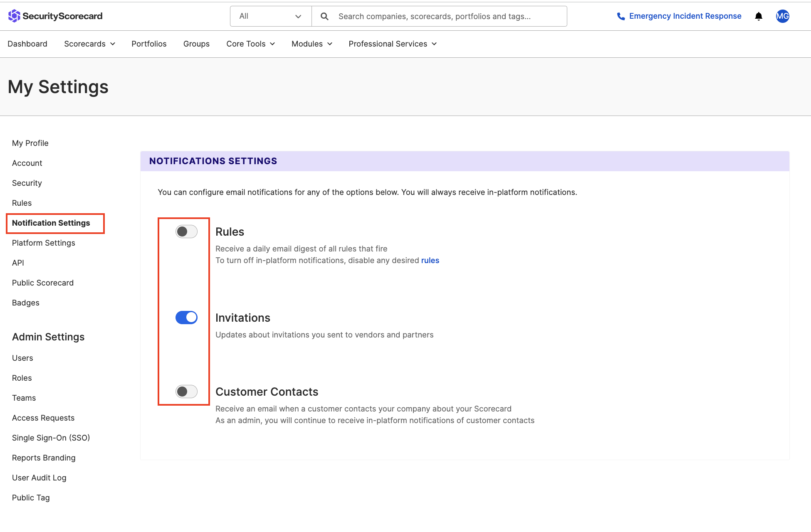Click the rules hyperlink in the description
The width and height of the screenshot is (811, 532).
click(x=430, y=260)
